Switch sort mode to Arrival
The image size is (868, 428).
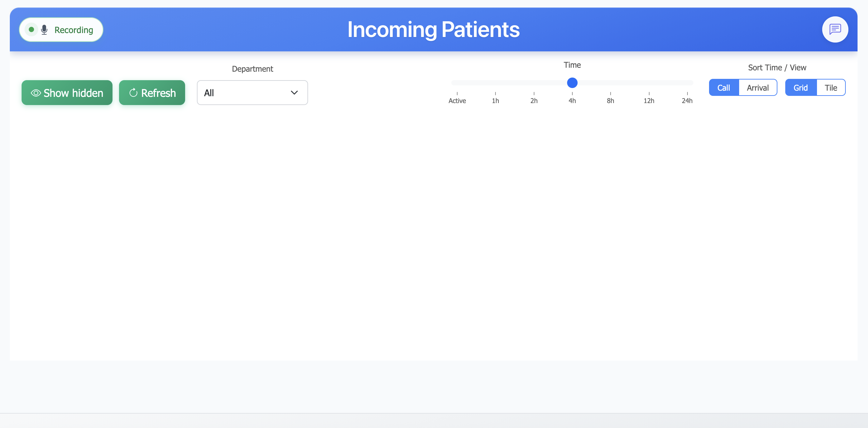[x=758, y=87]
